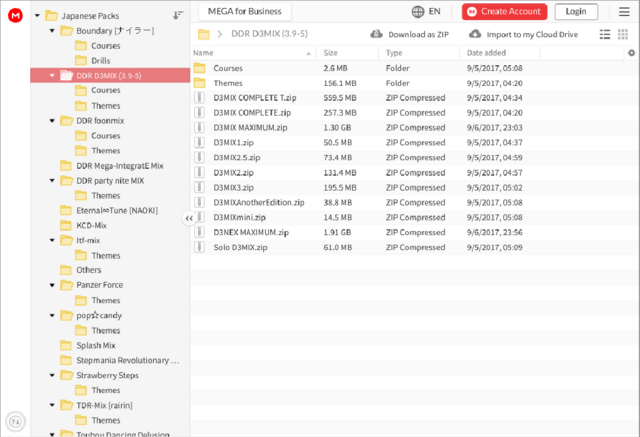Collapse the TDR-Mix [rairin] folder arrow

(52, 405)
